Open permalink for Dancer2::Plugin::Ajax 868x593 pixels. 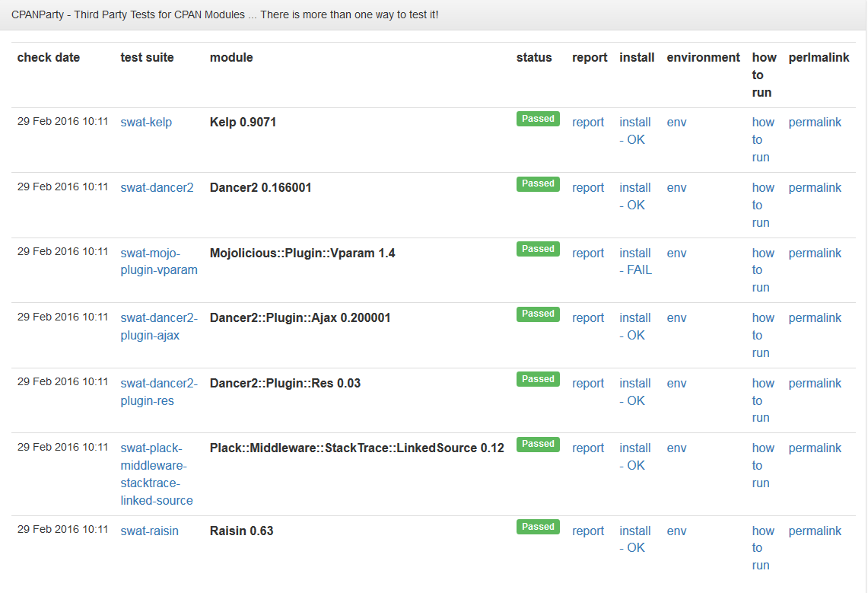[x=815, y=318]
